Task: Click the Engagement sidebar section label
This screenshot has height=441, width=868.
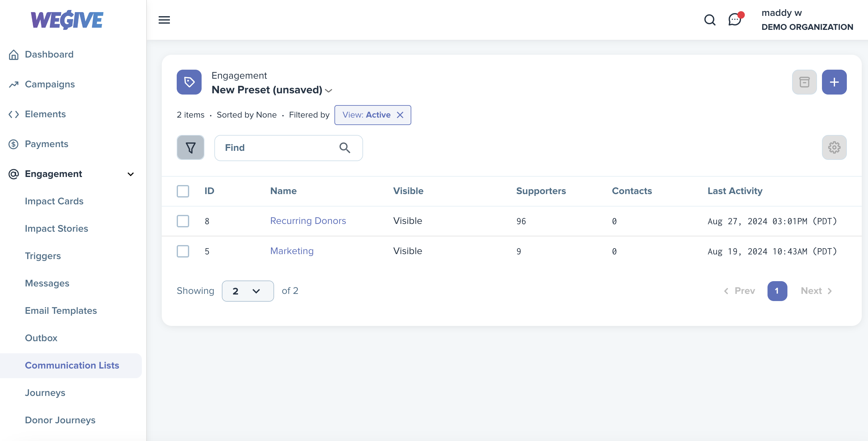Action: (54, 174)
